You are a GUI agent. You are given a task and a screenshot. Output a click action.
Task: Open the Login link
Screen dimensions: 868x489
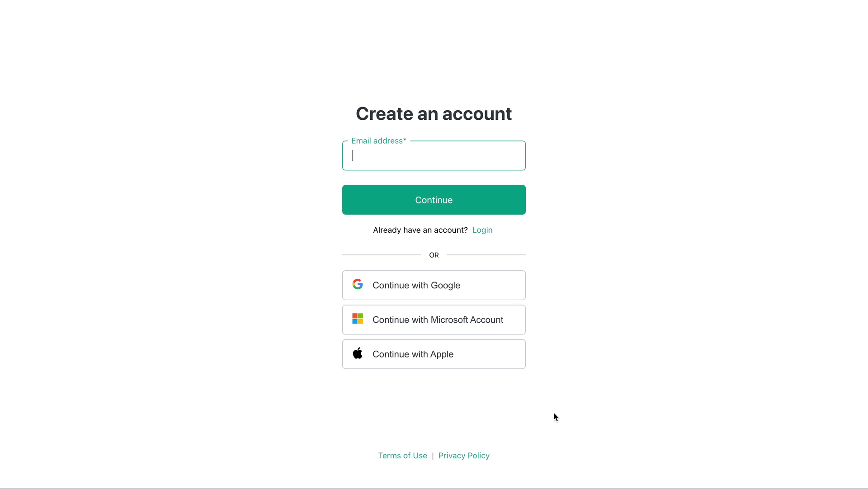[x=483, y=230]
